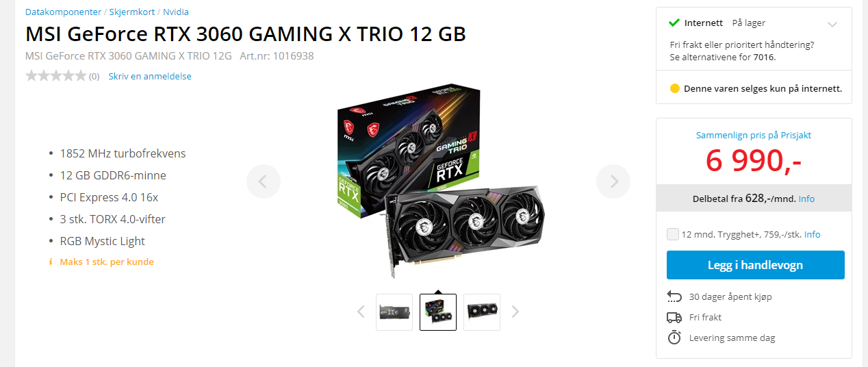
Task: Open the Skriv en anmeldelse link
Action: pyautogui.click(x=150, y=76)
